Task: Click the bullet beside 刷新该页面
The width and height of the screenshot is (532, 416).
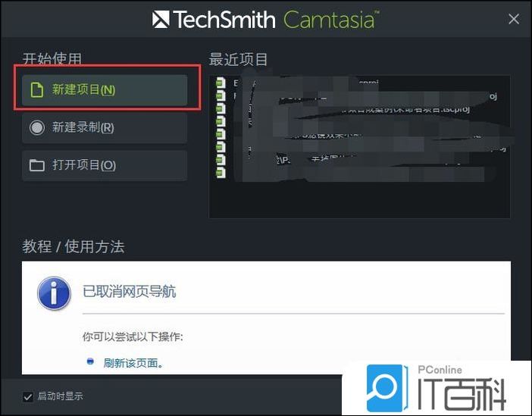Action: pos(90,361)
